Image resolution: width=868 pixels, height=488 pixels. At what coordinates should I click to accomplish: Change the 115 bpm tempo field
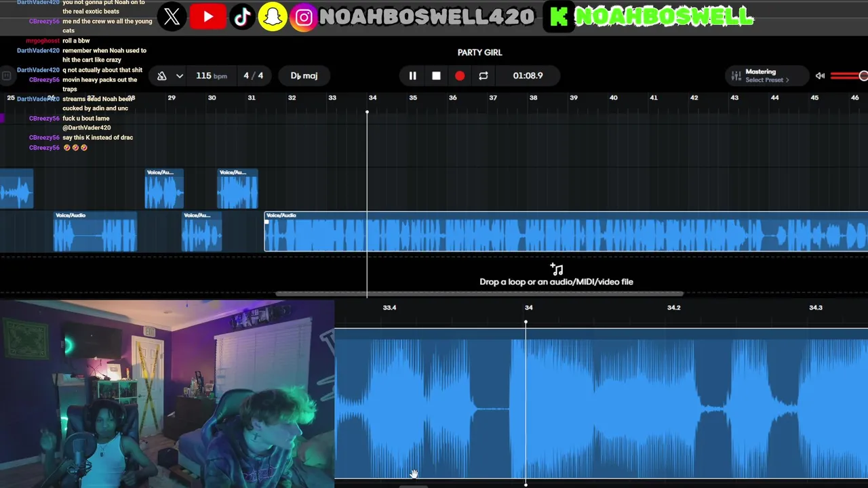coord(211,76)
